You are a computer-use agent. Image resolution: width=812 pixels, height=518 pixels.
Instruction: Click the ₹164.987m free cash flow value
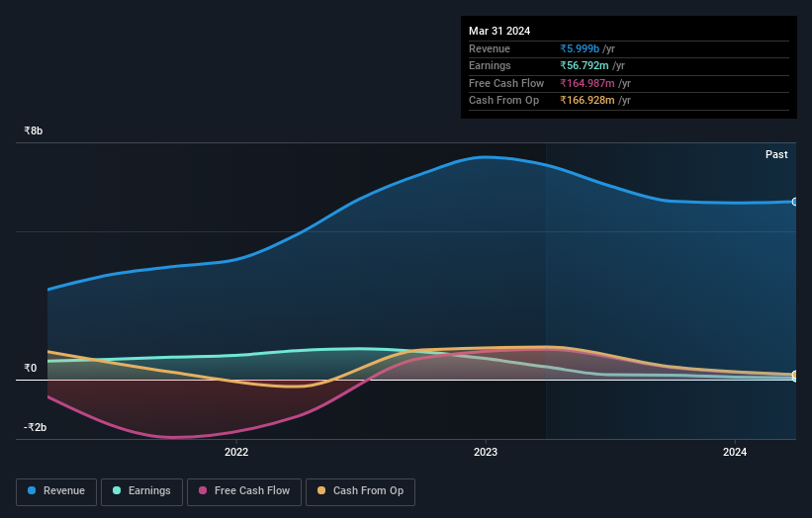tap(587, 83)
